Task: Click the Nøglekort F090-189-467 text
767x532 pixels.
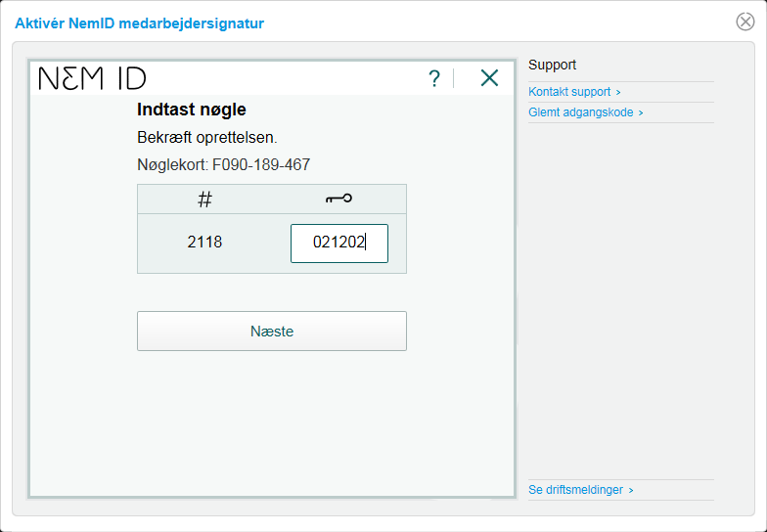Action: pos(223,164)
